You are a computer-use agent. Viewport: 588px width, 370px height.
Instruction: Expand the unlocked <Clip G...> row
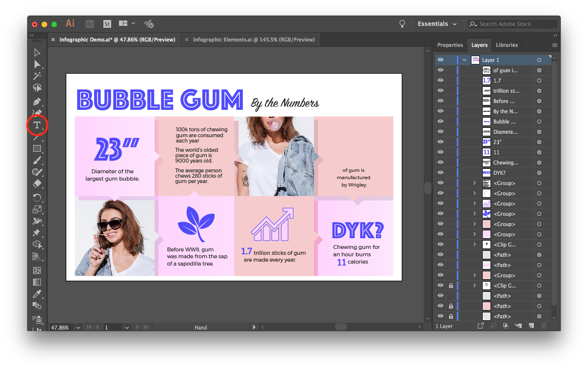point(474,245)
